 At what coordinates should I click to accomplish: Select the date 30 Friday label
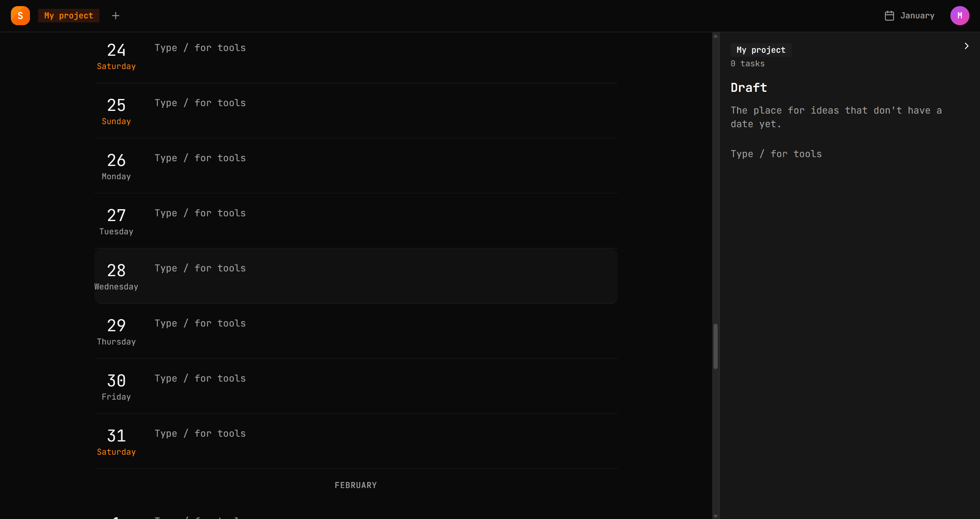coord(116,387)
